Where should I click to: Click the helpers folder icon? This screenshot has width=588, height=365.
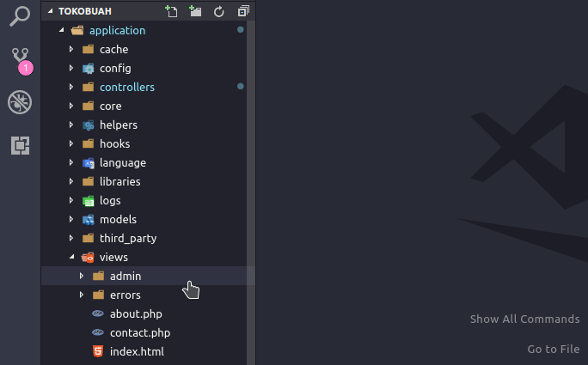click(x=89, y=125)
